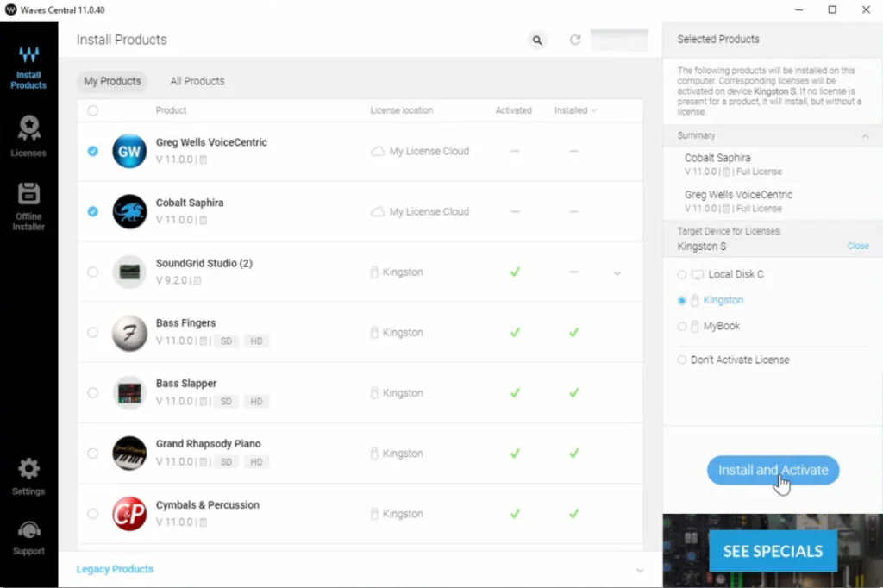Select Don't Activate License option
Viewport: 883px width, 588px height.
[x=682, y=360]
